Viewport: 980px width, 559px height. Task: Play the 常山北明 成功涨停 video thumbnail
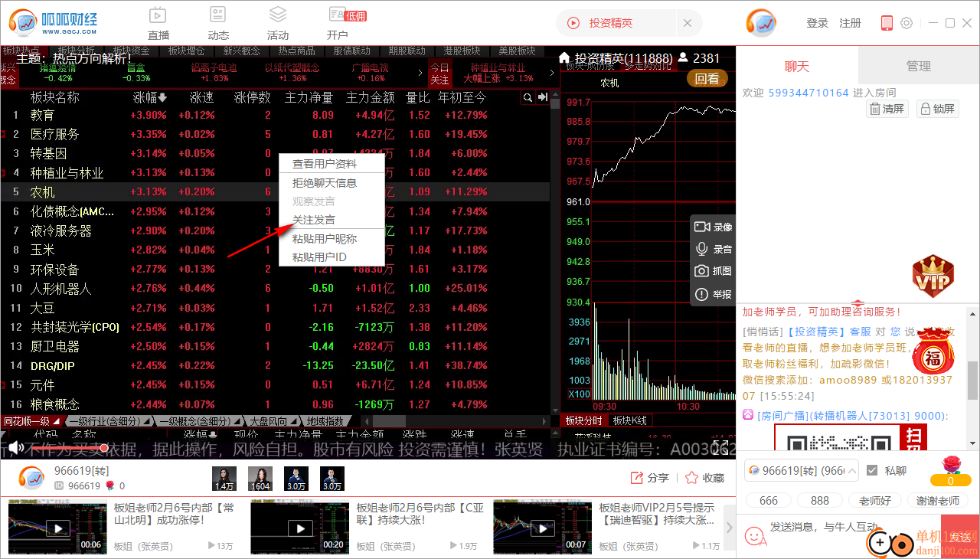tap(57, 527)
